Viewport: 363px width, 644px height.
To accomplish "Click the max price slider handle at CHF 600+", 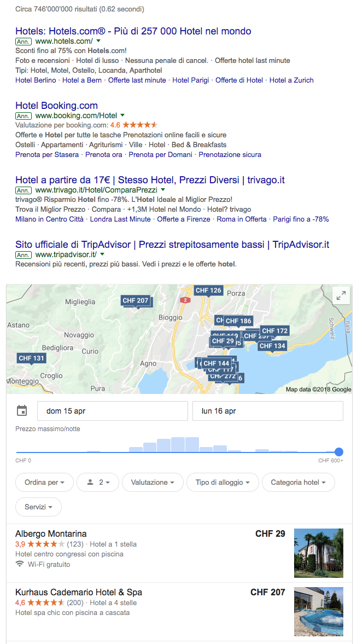I will pos(339,452).
